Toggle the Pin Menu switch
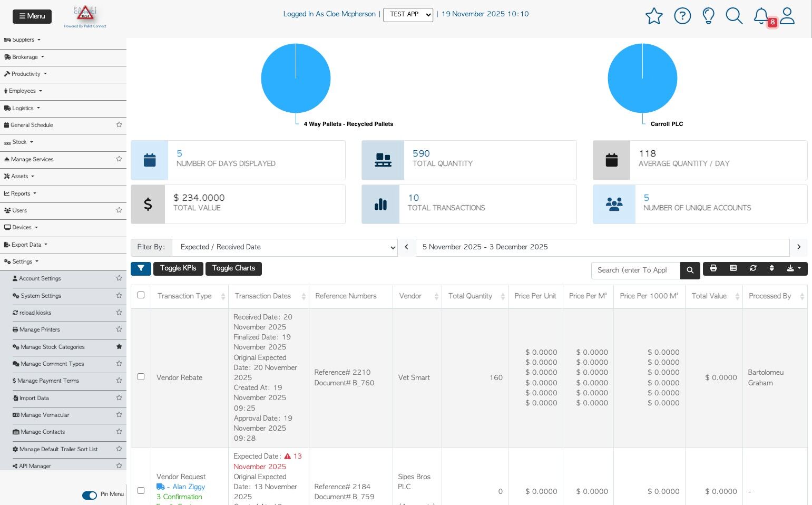This screenshot has height=505, width=812. (x=90, y=495)
